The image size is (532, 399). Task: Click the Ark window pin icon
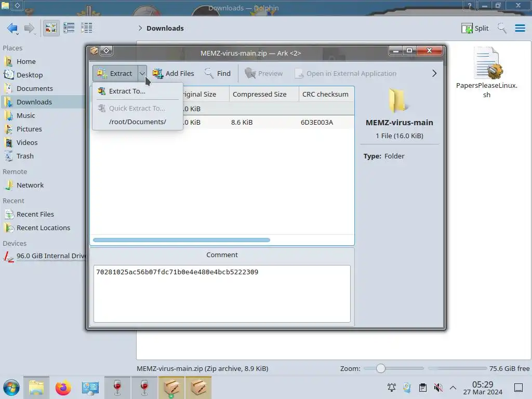tap(106, 50)
